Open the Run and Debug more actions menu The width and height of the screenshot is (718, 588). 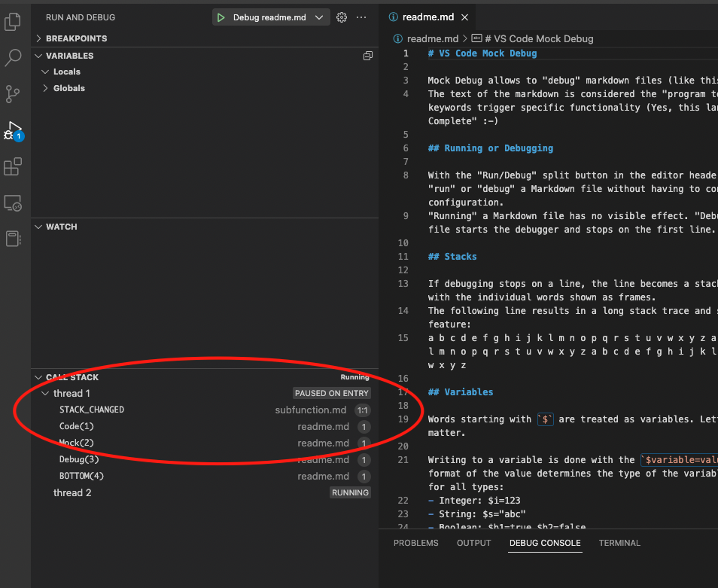pos(361,17)
